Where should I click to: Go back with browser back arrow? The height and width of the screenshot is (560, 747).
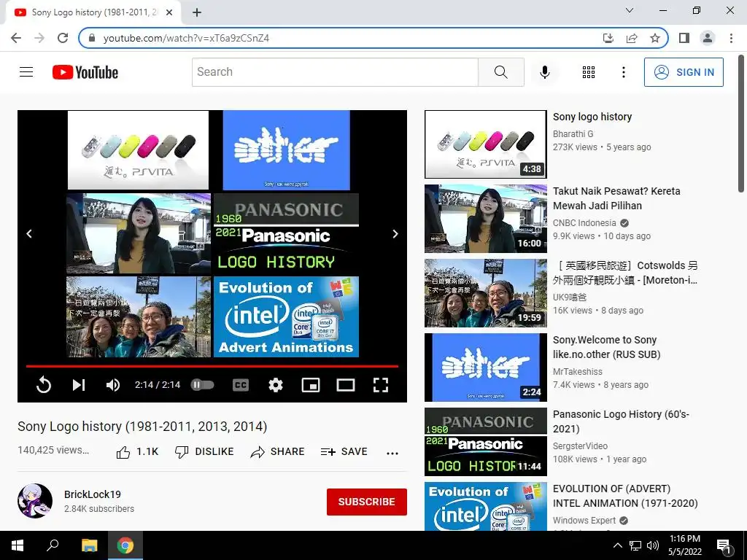16,38
